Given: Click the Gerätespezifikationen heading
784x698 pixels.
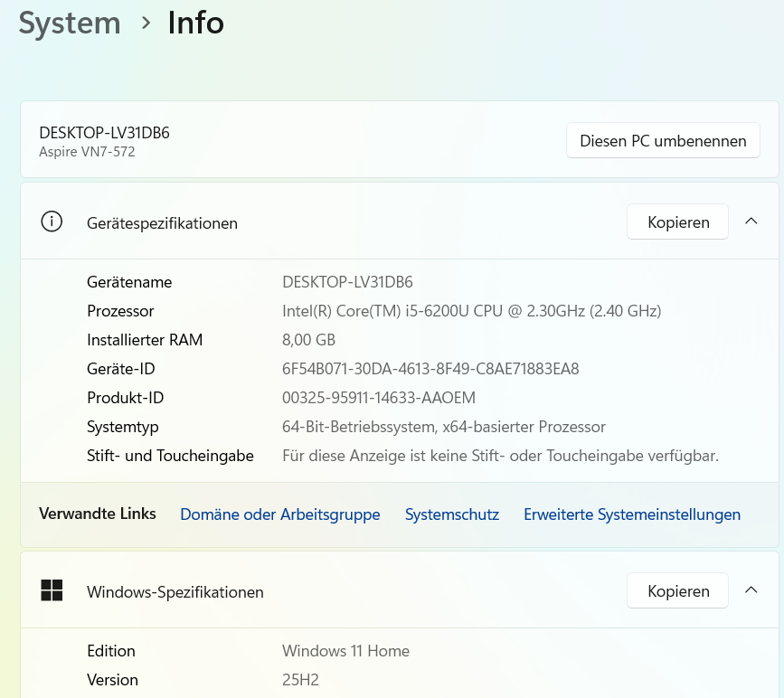Looking at the screenshot, I should pyautogui.click(x=162, y=223).
